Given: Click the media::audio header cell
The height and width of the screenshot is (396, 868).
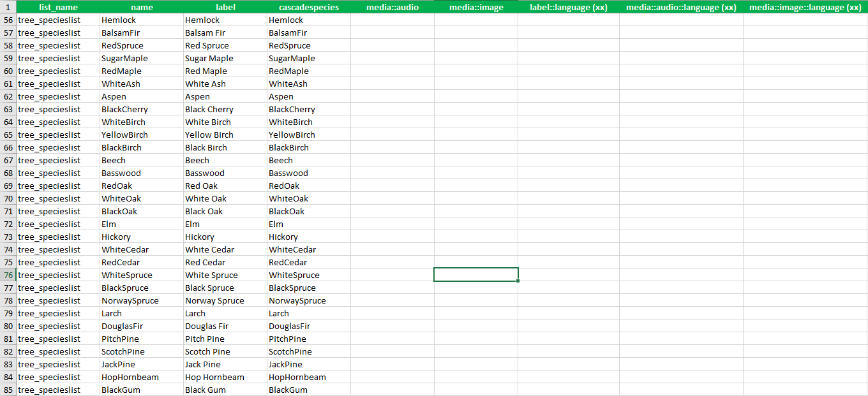Looking at the screenshot, I should pos(393,7).
